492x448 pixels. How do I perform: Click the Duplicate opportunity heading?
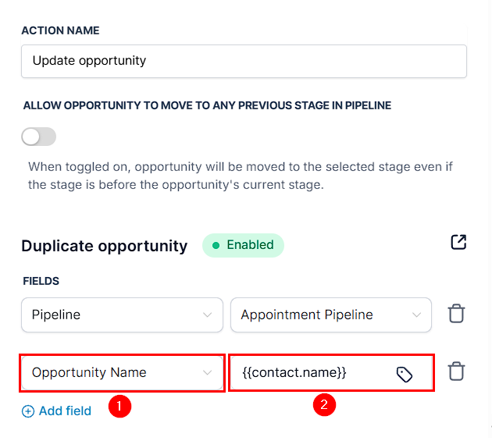point(105,246)
